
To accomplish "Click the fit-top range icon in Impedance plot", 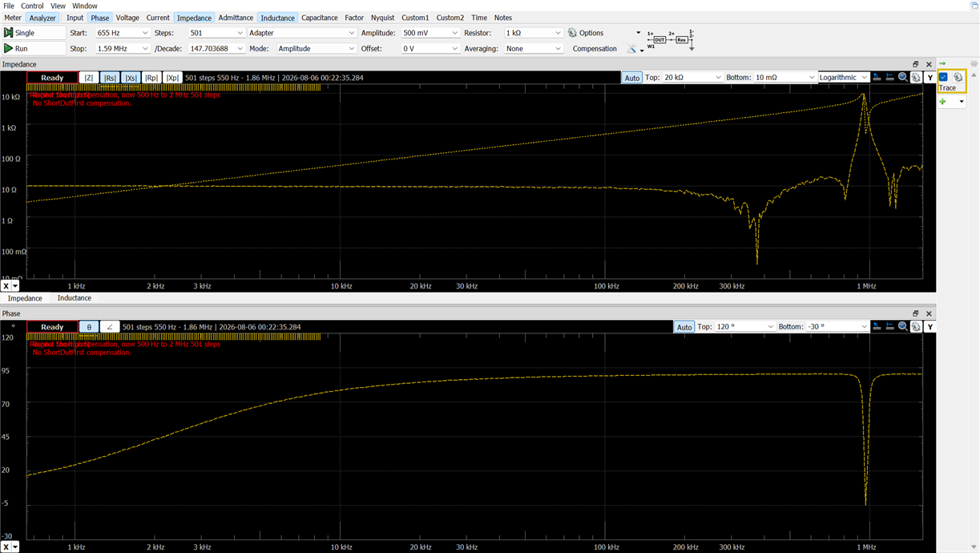I will [x=877, y=78].
